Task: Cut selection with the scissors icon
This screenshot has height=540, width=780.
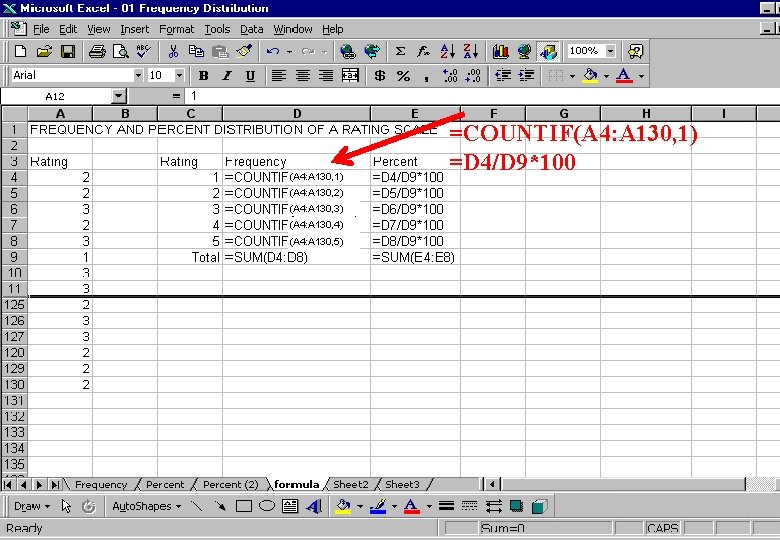Action: [x=173, y=51]
